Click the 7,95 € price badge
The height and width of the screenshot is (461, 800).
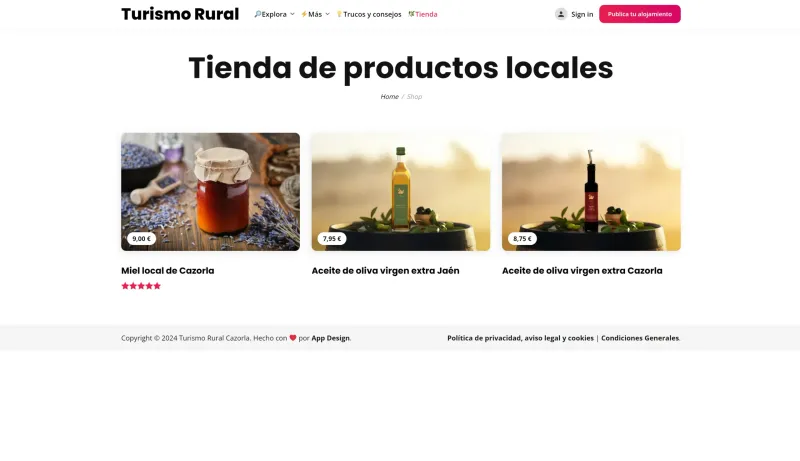tap(332, 239)
